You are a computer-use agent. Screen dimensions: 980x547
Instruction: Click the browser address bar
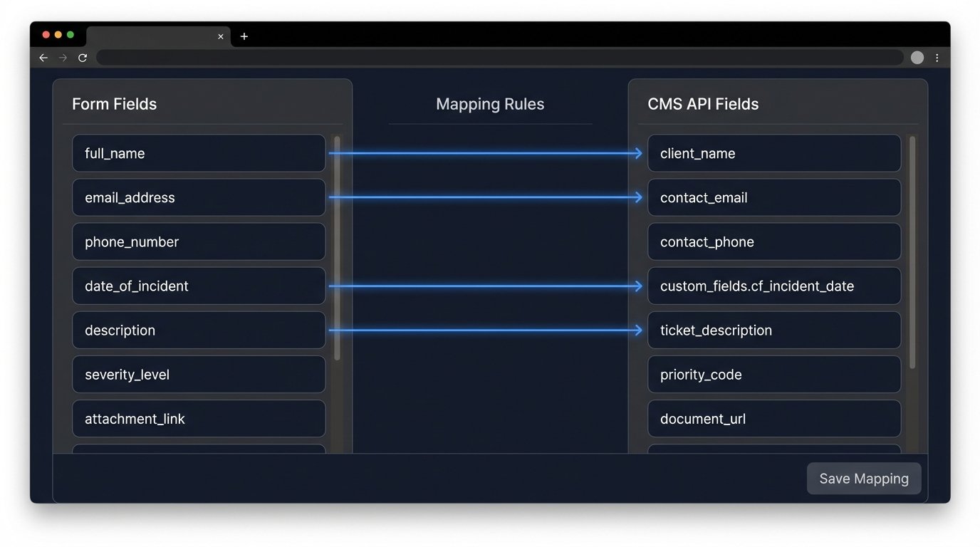tap(499, 58)
